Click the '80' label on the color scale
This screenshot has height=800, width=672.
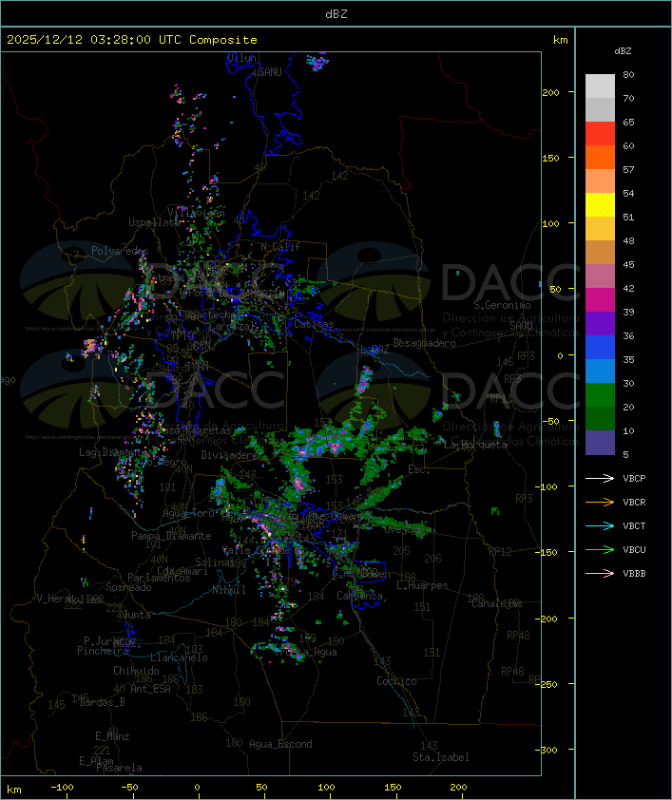[628, 74]
